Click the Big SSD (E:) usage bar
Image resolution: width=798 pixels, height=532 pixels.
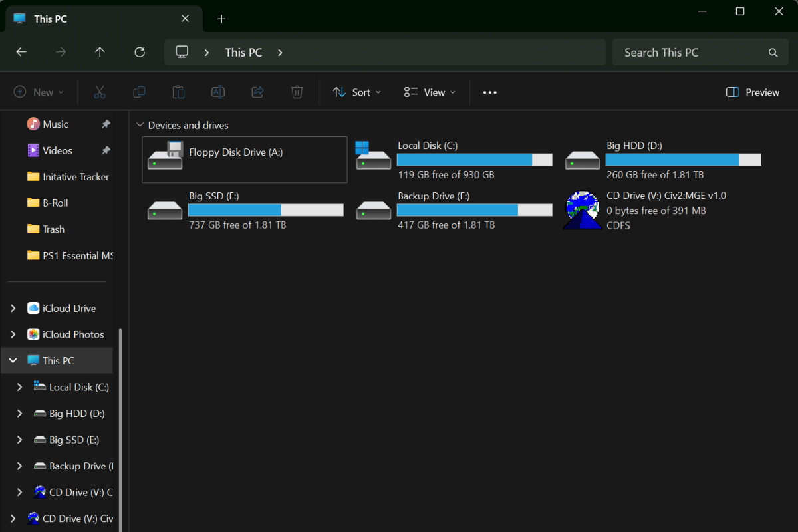(265, 210)
